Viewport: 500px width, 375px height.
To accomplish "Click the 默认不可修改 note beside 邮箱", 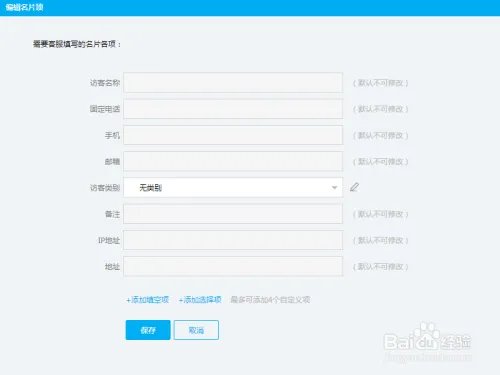I will (380, 162).
